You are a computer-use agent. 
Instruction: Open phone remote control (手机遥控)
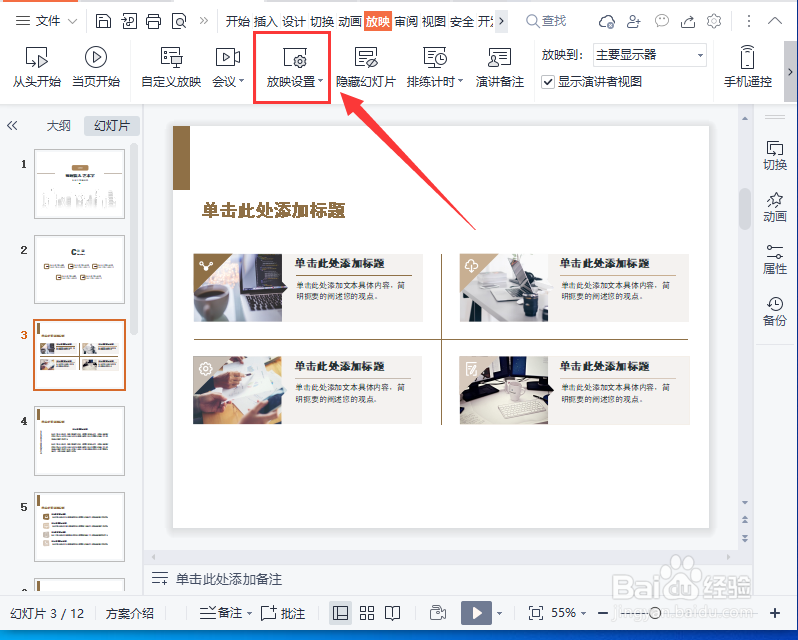748,67
